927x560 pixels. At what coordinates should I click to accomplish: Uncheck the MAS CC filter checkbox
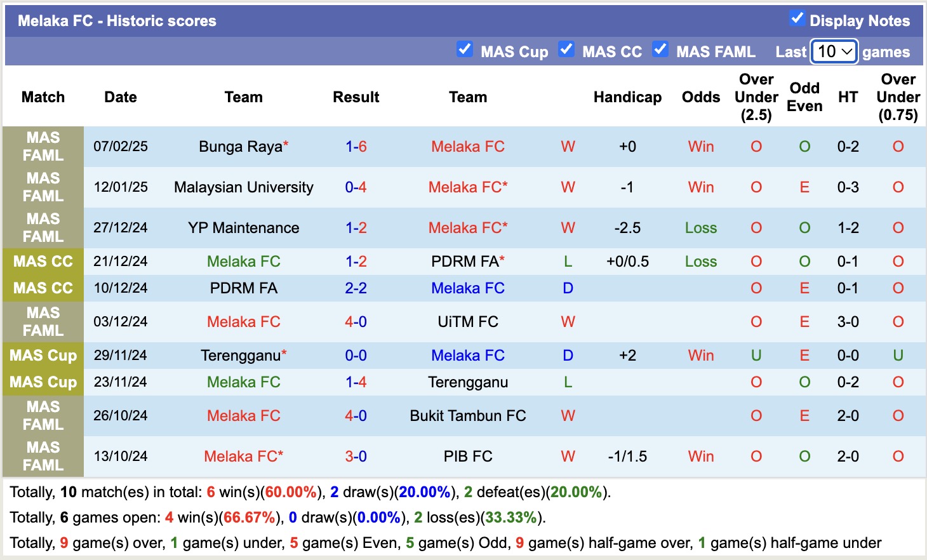(x=566, y=50)
